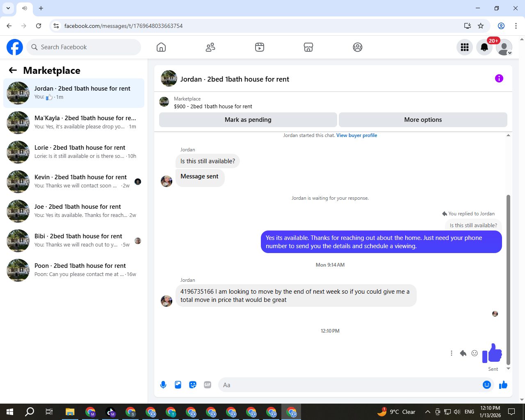Open notifications bell with 20+ badge
Screen dimensions: 525x420
pyautogui.click(x=484, y=47)
